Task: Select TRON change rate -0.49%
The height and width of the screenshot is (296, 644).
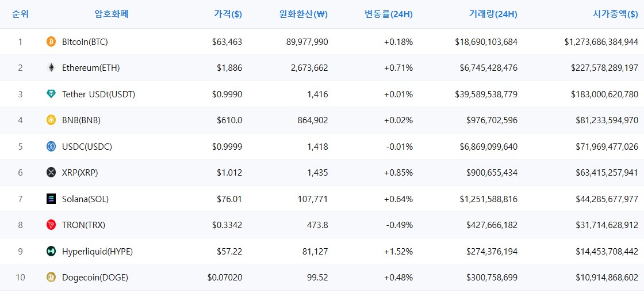Action: coord(400,225)
